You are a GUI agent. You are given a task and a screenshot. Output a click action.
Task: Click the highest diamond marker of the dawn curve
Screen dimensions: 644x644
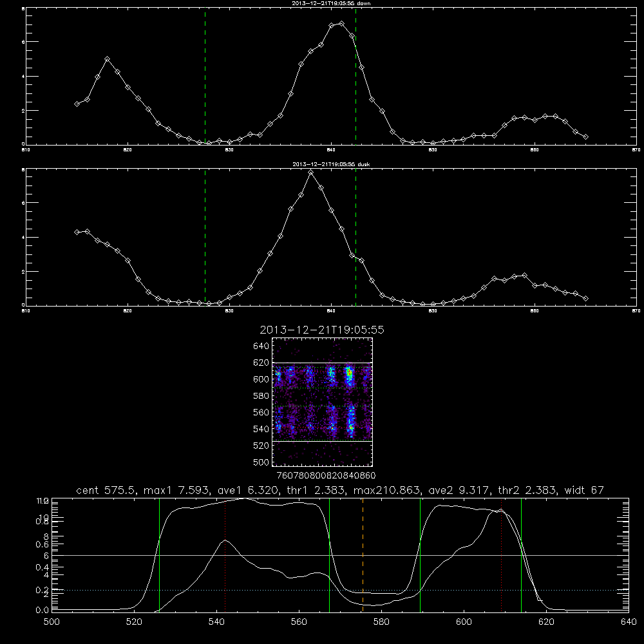pyautogui.click(x=342, y=24)
